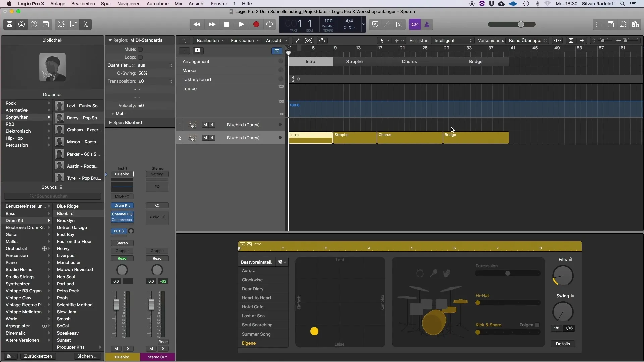Collapse the Region MIDI-Standards section
644x362 pixels.
coord(110,40)
